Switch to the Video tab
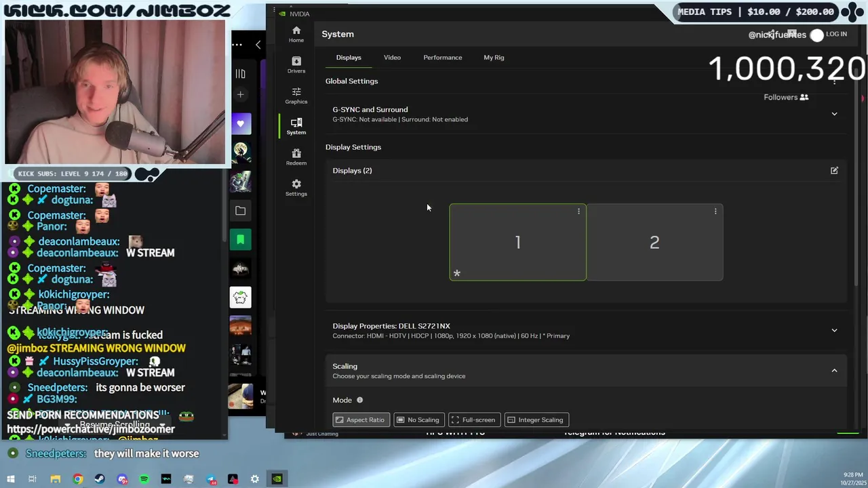 [392, 58]
